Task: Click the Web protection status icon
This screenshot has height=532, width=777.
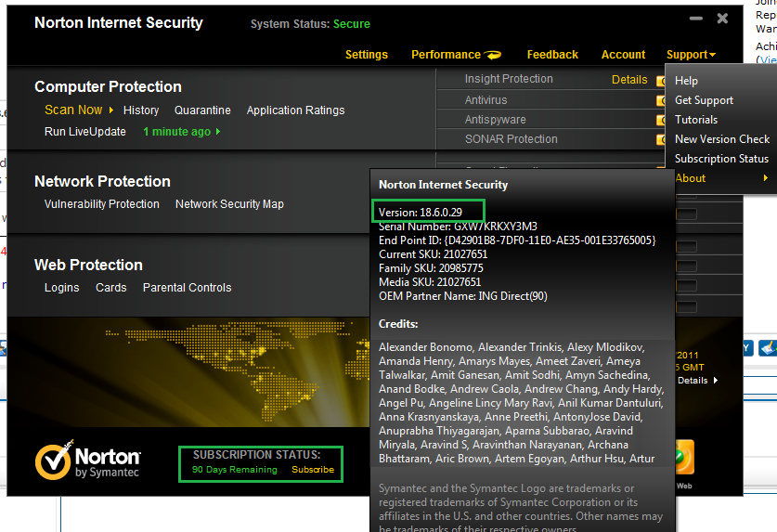Action: pos(685,457)
